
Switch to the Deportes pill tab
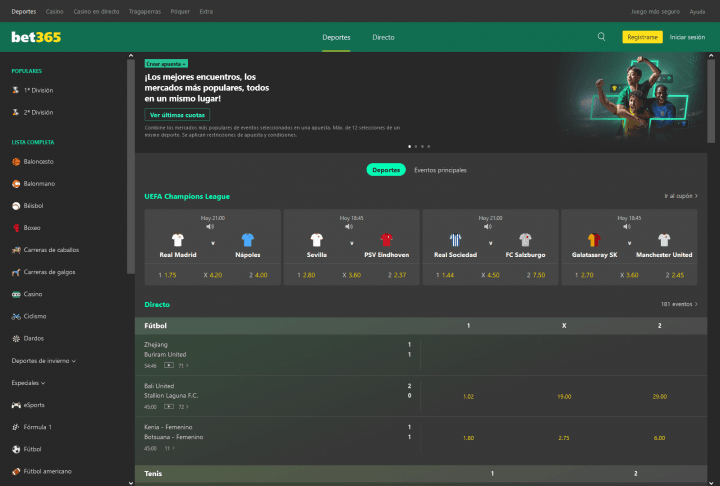386,170
